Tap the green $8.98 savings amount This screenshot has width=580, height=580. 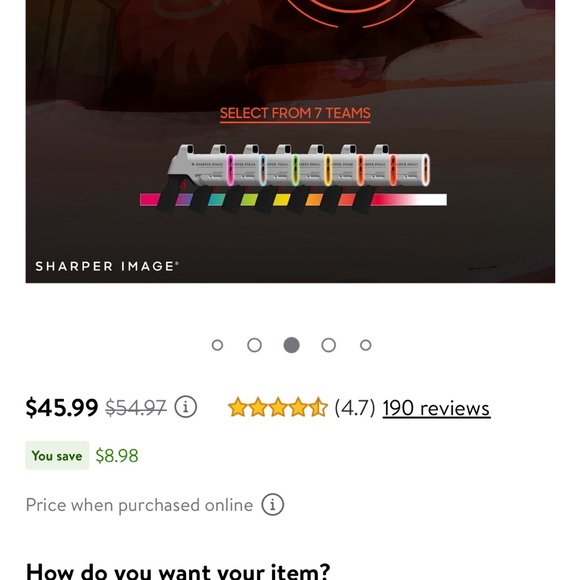(x=117, y=456)
